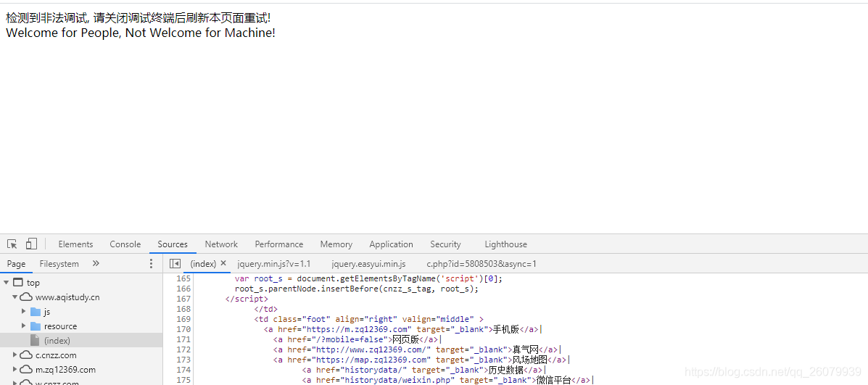Close the (index) editor tab
Image resolution: width=868 pixels, height=385 pixels.
click(223, 263)
